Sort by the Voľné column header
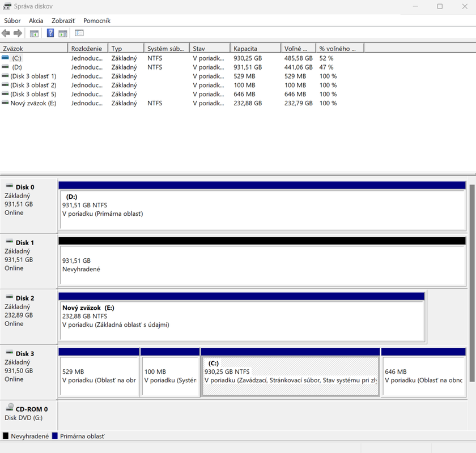The height and width of the screenshot is (453, 476). [299, 48]
